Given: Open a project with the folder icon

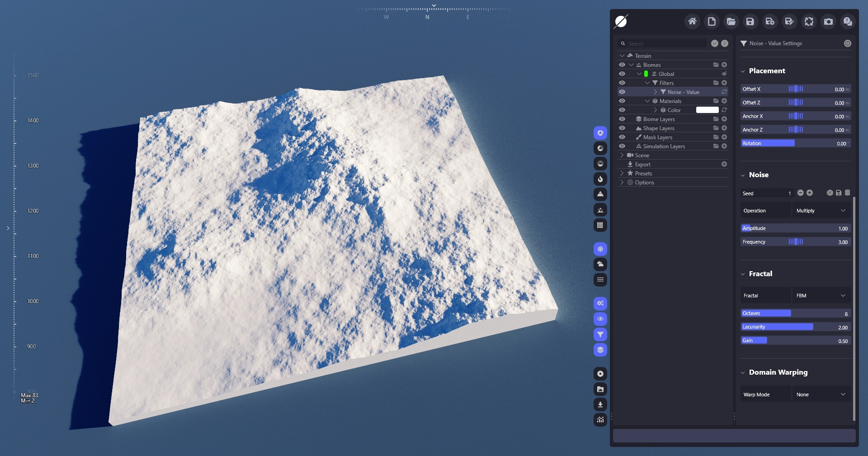Looking at the screenshot, I should 731,21.
